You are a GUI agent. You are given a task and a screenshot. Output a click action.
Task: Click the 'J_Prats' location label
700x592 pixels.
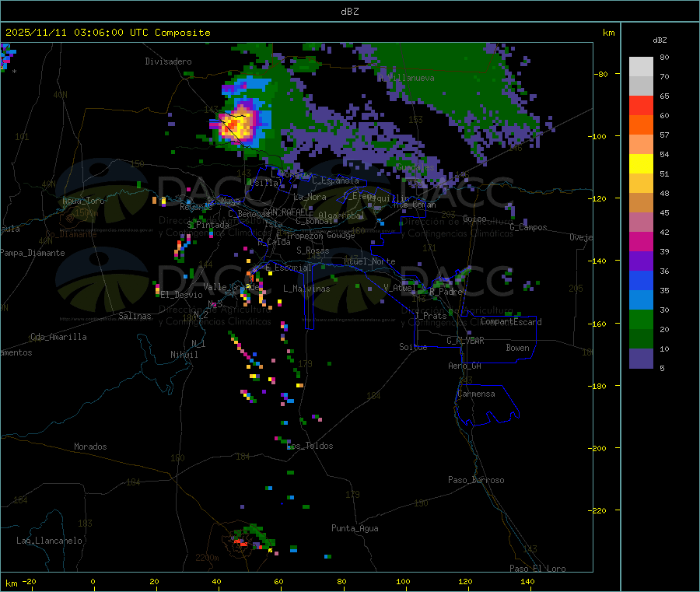pos(430,316)
